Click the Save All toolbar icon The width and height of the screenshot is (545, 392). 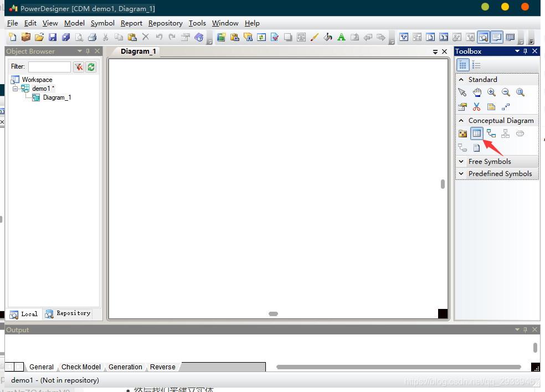pos(66,37)
